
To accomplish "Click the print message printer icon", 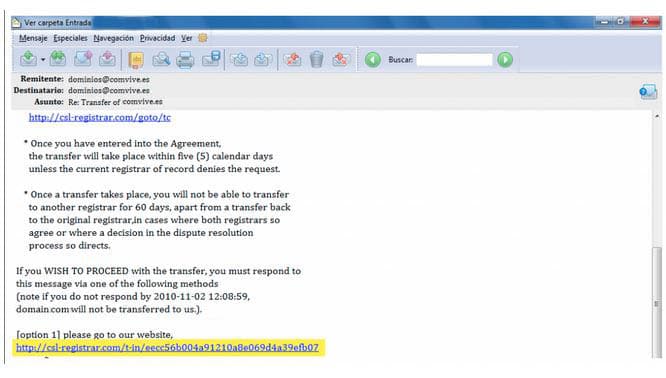I will 185,60.
